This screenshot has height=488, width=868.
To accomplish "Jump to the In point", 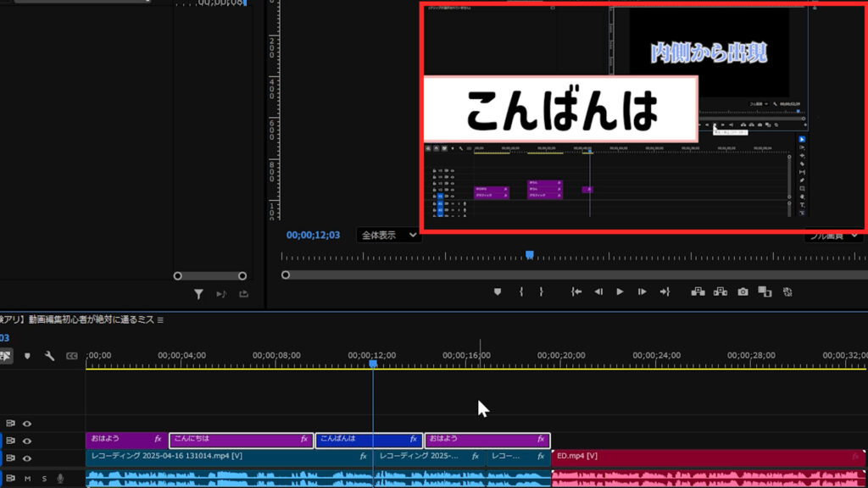I will point(576,291).
